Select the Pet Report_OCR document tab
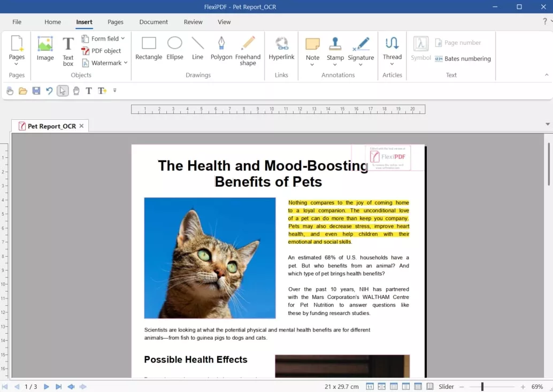 pyautogui.click(x=51, y=126)
